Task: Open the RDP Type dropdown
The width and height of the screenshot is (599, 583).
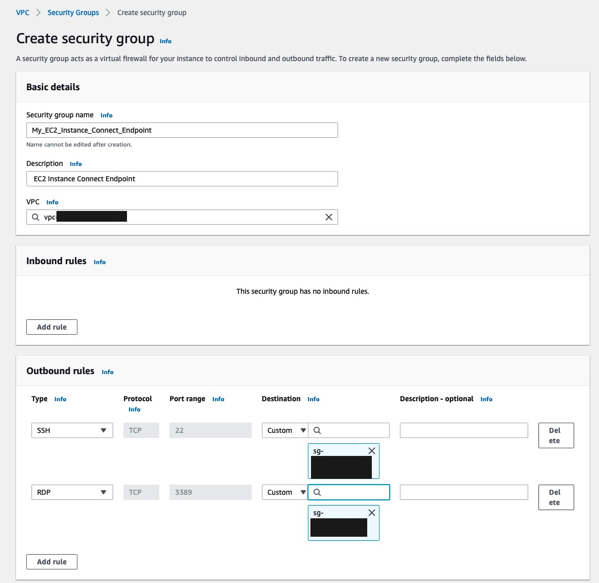Action: point(72,492)
